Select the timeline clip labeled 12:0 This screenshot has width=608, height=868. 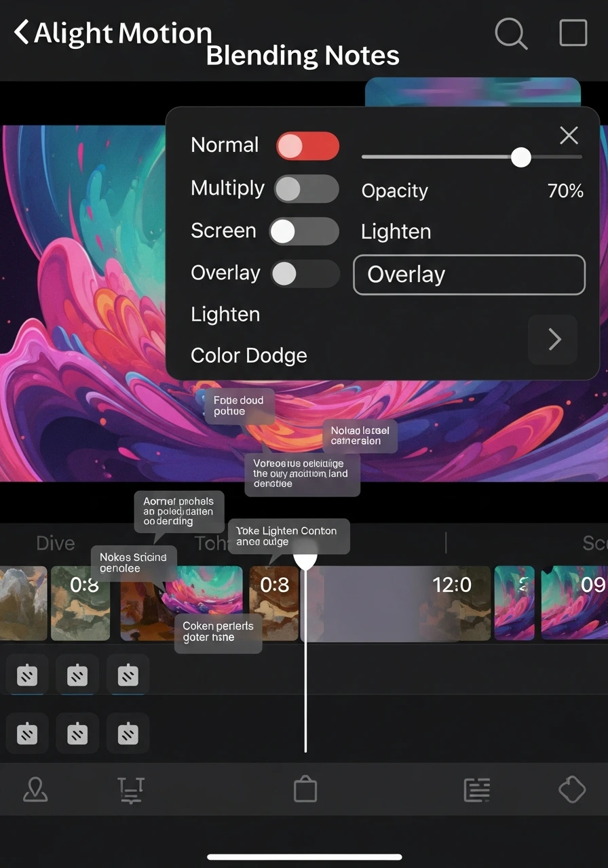[396, 604]
